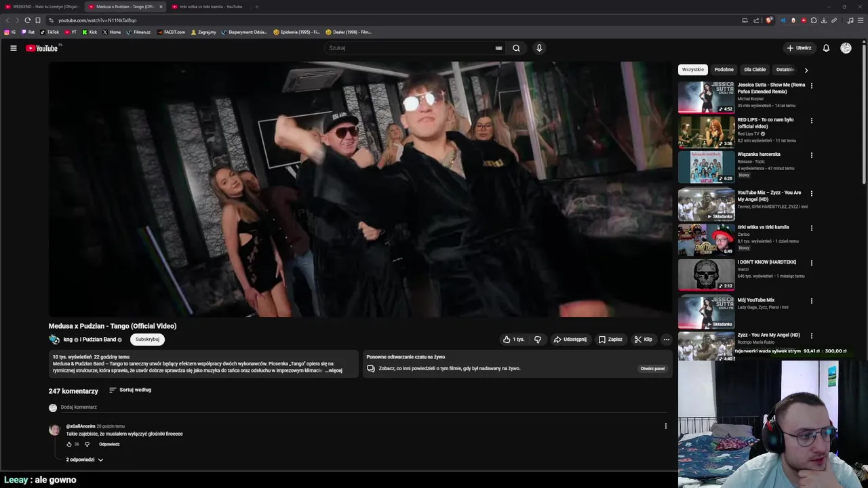Image resolution: width=868 pixels, height=488 pixels.
Task: Open kng channel avatar
Action: pos(54,340)
